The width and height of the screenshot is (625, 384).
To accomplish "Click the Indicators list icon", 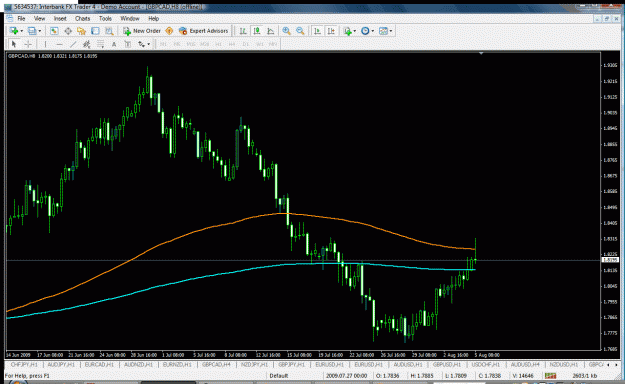I will click(348, 31).
